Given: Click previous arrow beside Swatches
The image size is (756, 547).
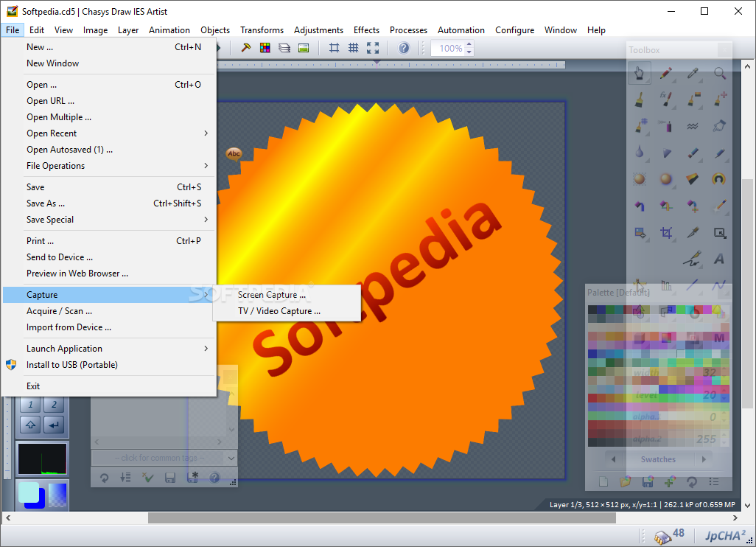Looking at the screenshot, I should [x=613, y=459].
